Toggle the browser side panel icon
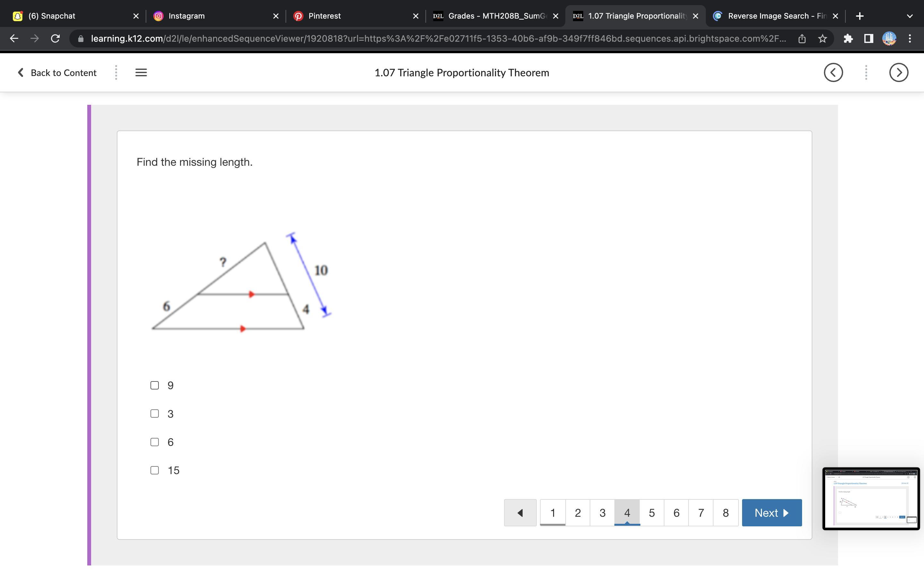924x577 pixels. coord(868,38)
